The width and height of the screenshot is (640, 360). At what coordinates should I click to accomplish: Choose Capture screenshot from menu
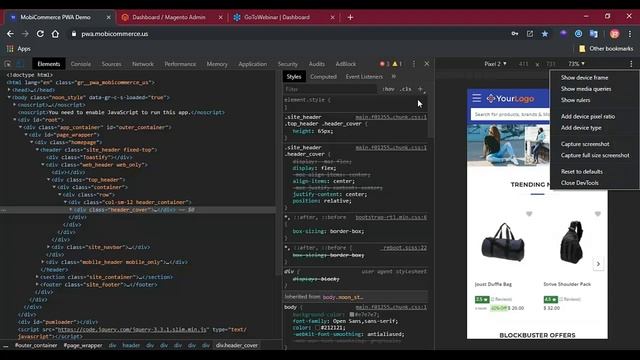pyautogui.click(x=585, y=144)
